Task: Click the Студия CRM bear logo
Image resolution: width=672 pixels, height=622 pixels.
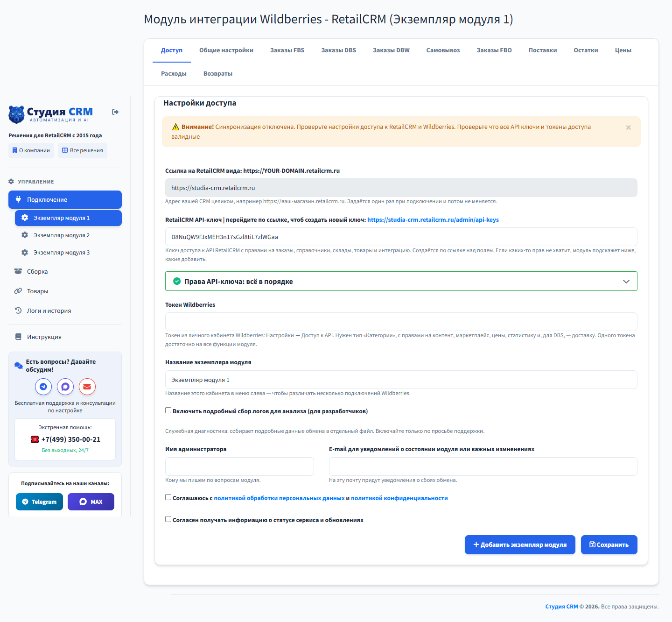Action: [17, 114]
